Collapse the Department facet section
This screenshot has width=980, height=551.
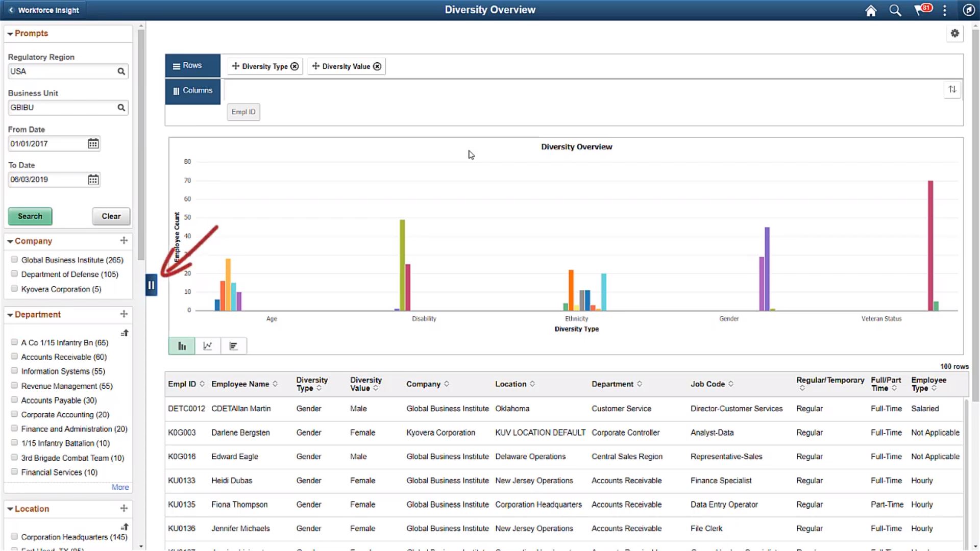point(10,315)
